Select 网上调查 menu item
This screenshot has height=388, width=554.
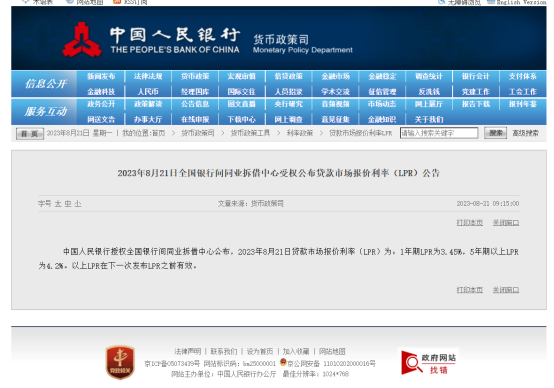(x=289, y=119)
